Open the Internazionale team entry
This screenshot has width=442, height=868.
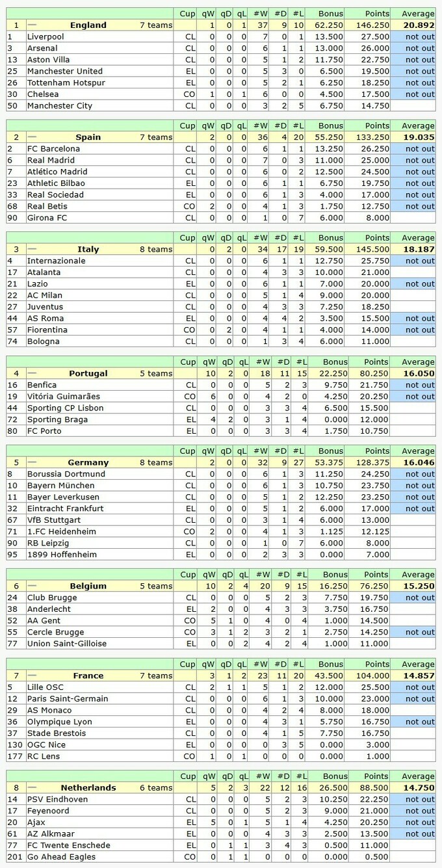[x=55, y=261]
